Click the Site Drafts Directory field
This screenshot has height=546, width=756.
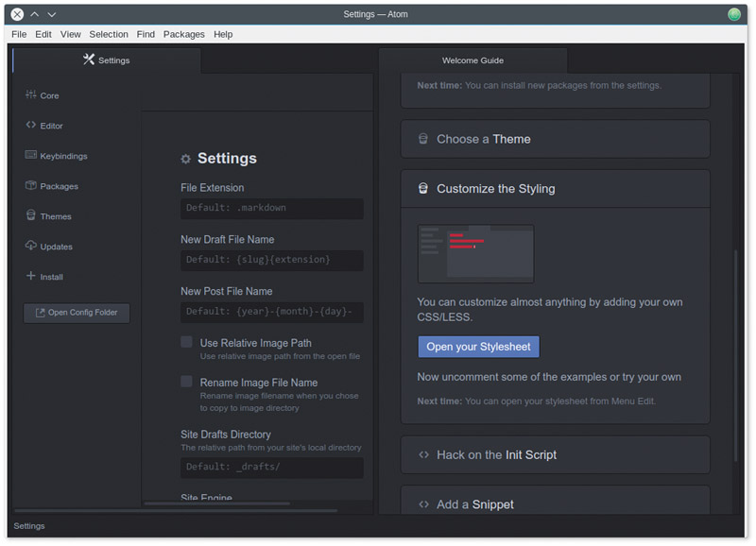(272, 468)
